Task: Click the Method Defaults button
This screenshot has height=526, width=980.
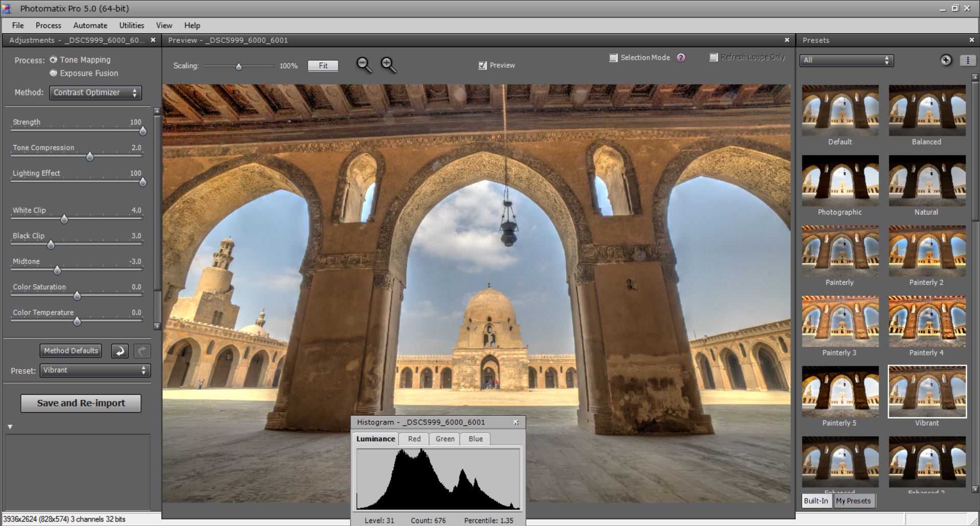Action: (x=70, y=351)
